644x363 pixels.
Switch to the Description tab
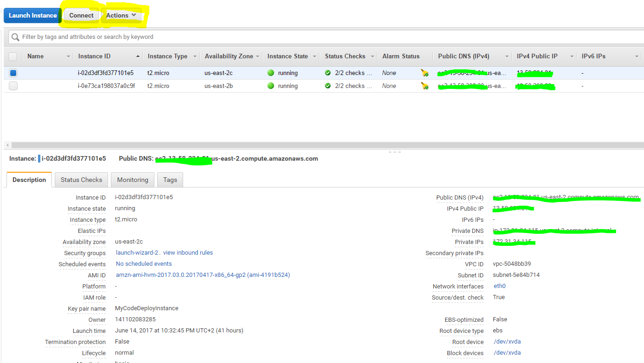pos(29,180)
